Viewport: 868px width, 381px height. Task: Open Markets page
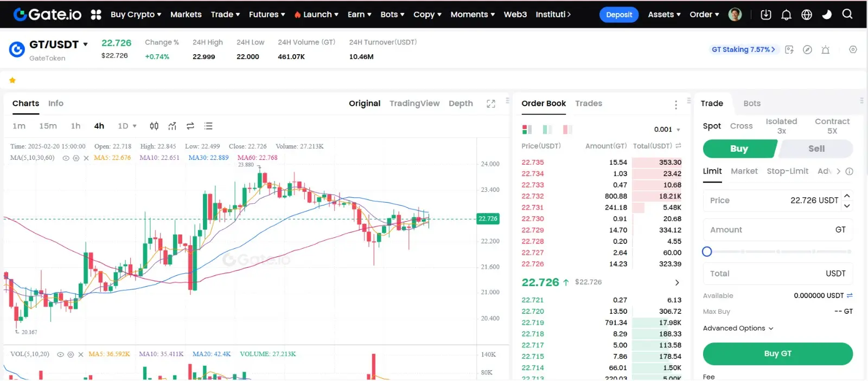(186, 15)
